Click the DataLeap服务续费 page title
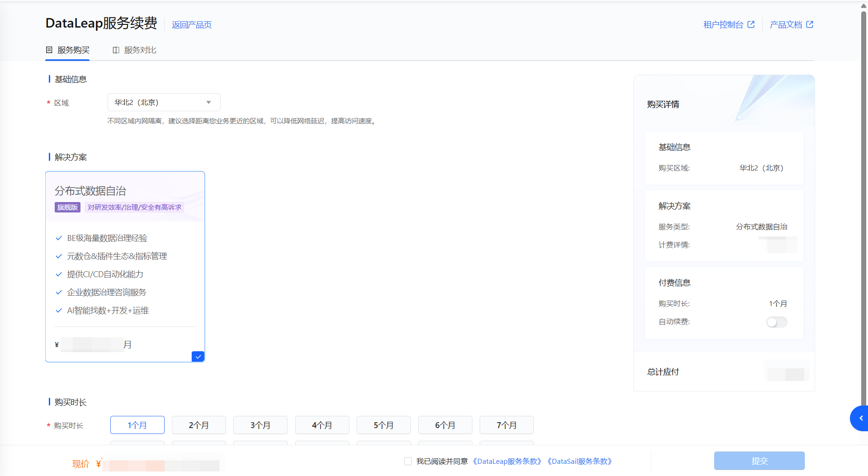Viewport: 868px width, 476px height. 101,23
